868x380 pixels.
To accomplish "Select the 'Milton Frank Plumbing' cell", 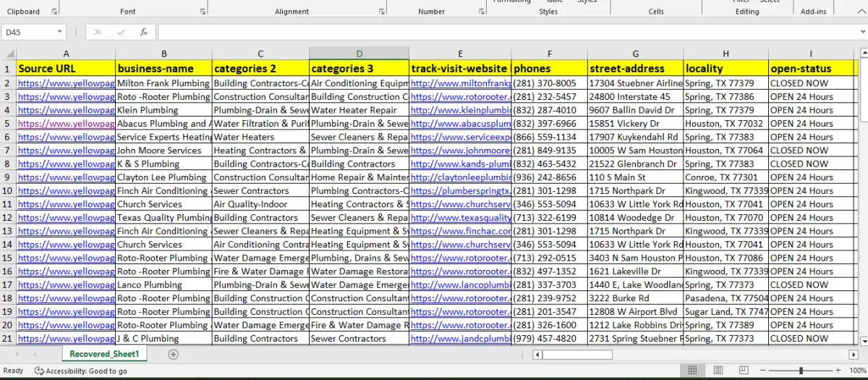I will (x=163, y=83).
